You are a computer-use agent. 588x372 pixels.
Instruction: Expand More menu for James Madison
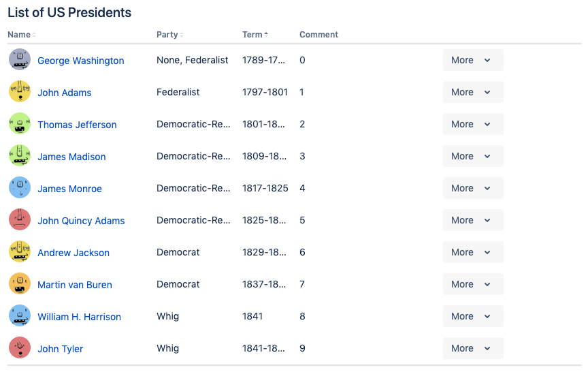[472, 156]
